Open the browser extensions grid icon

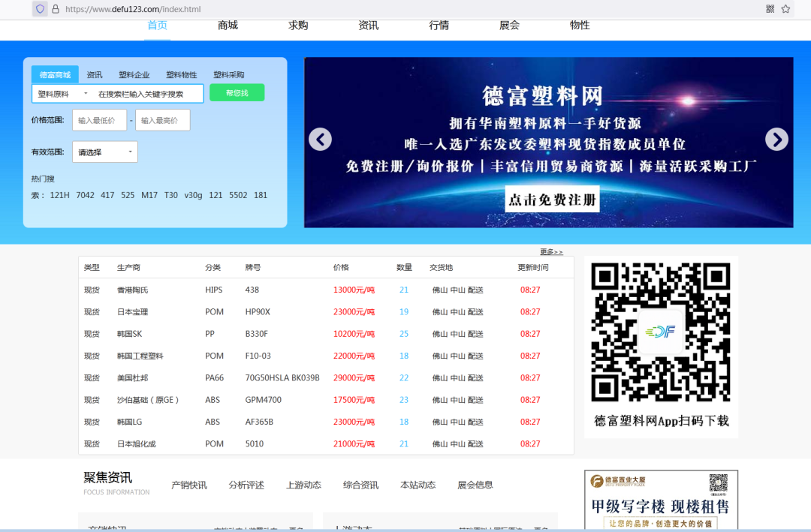click(x=770, y=8)
